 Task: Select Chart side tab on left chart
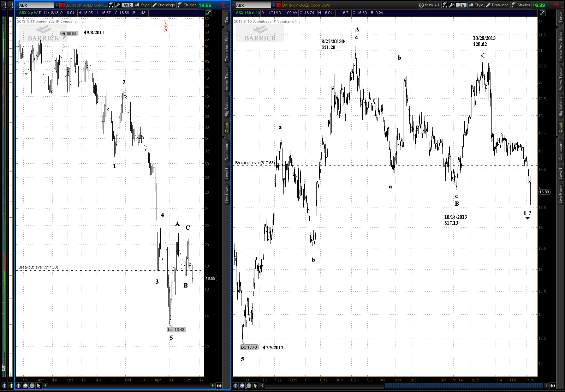[x=227, y=127]
